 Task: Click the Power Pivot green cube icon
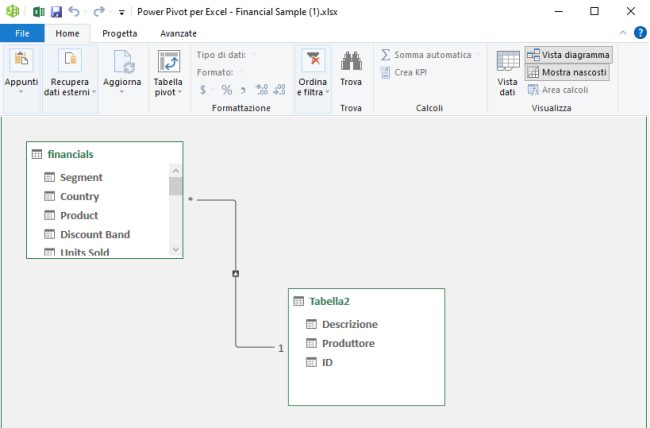pyautogui.click(x=12, y=11)
